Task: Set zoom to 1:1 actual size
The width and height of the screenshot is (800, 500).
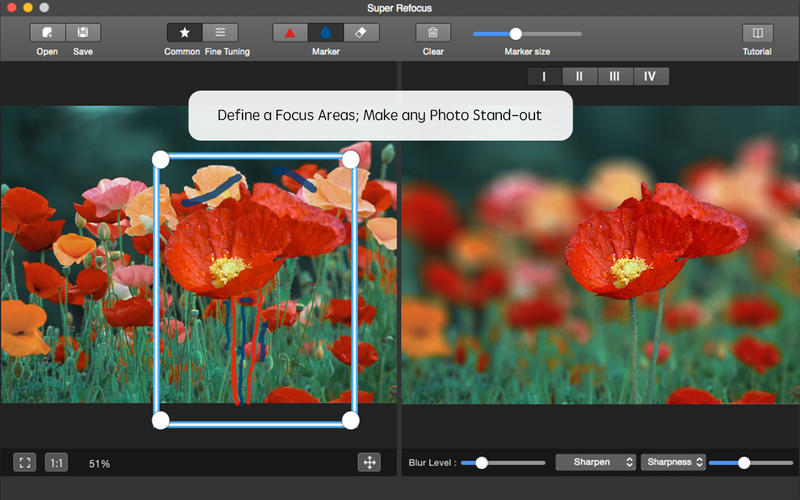Action: (57, 462)
